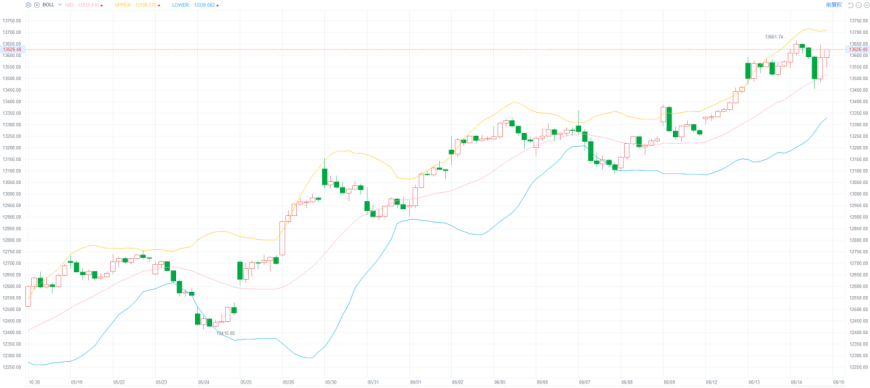Open the 前复权 price adjustment link
The width and height of the screenshot is (870, 388).
[834, 5]
